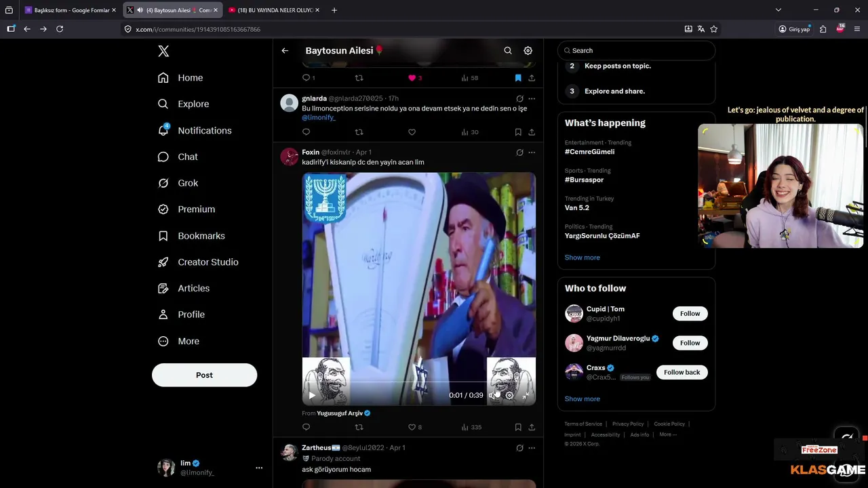Open community settings gear icon
The image size is (868, 488).
pyautogui.click(x=528, y=51)
